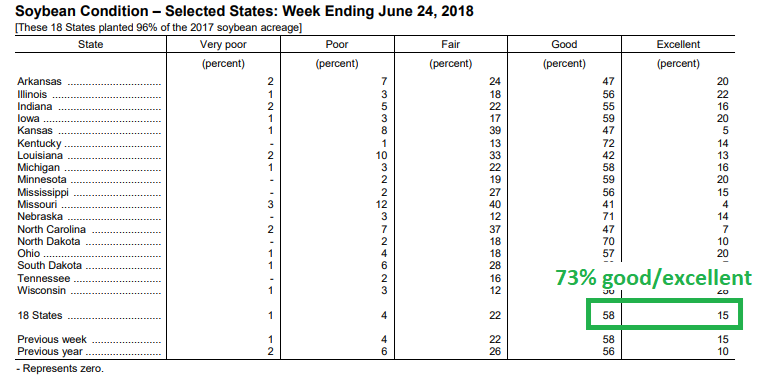Click Louisiana's Poor value of 10
The width and height of the screenshot is (762, 380).
click(x=381, y=155)
